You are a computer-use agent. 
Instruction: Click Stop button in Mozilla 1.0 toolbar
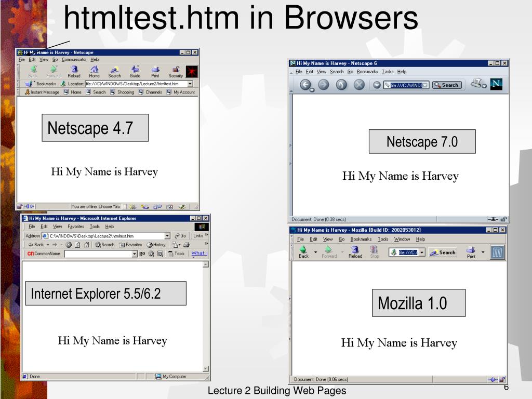pyautogui.click(x=374, y=252)
